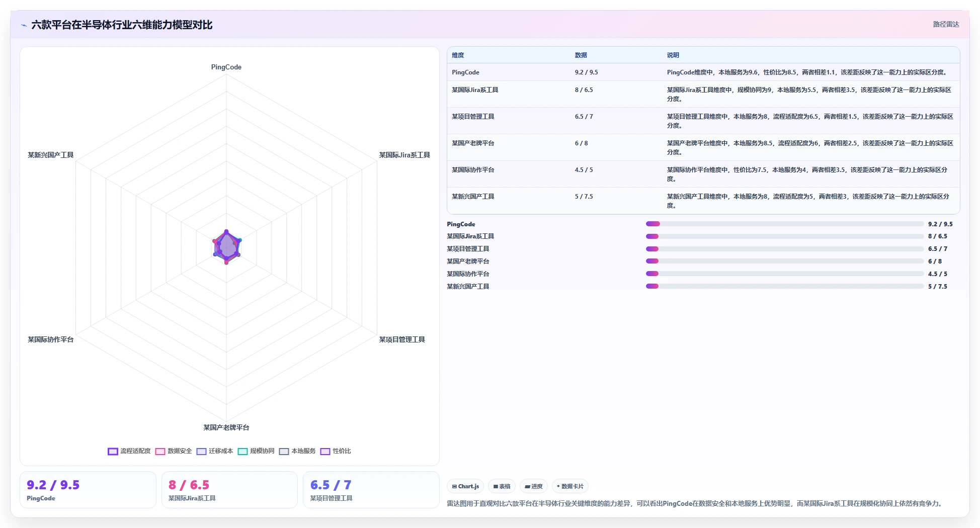
Task: Select the 6.5 / 7 某项目管理工具 data card
Action: click(371, 490)
